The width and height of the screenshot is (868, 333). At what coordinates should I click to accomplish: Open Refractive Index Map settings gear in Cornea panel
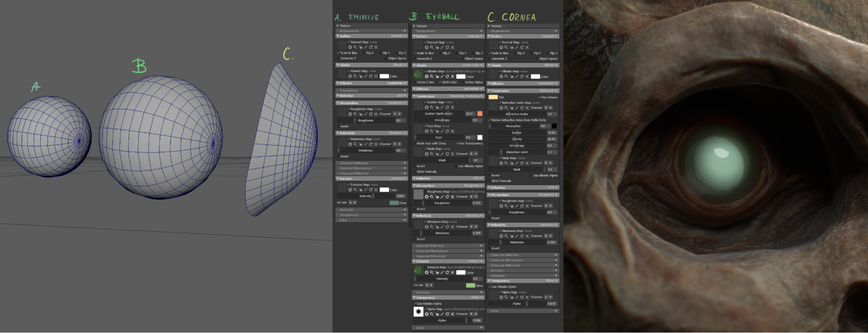tap(501, 108)
